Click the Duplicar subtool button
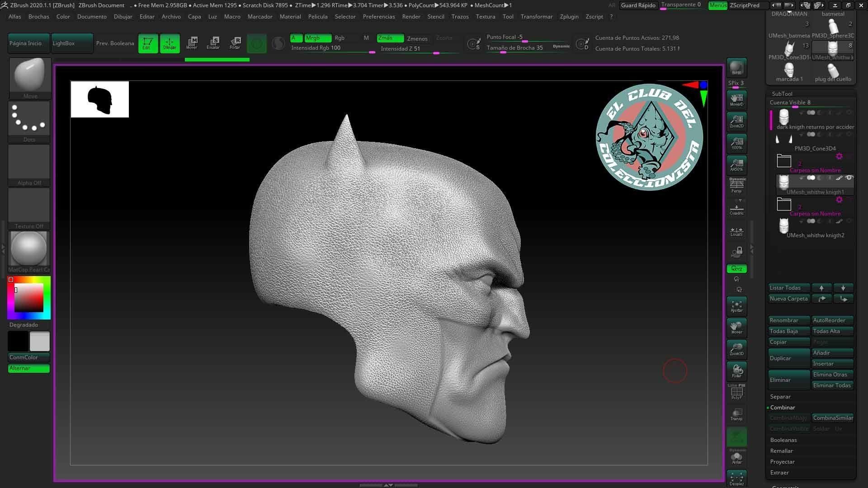Screen dimensions: 868x488 (x=789, y=358)
